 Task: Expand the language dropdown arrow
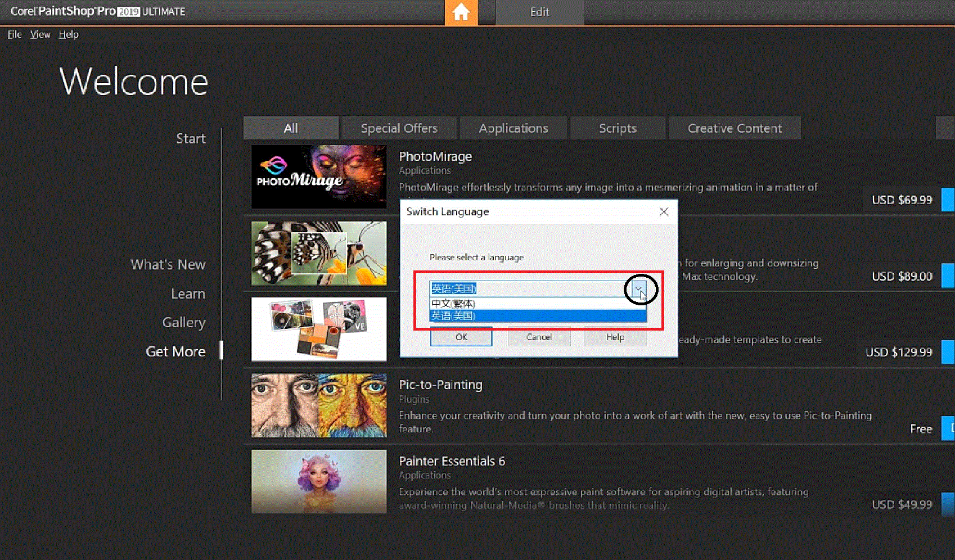[x=638, y=289]
